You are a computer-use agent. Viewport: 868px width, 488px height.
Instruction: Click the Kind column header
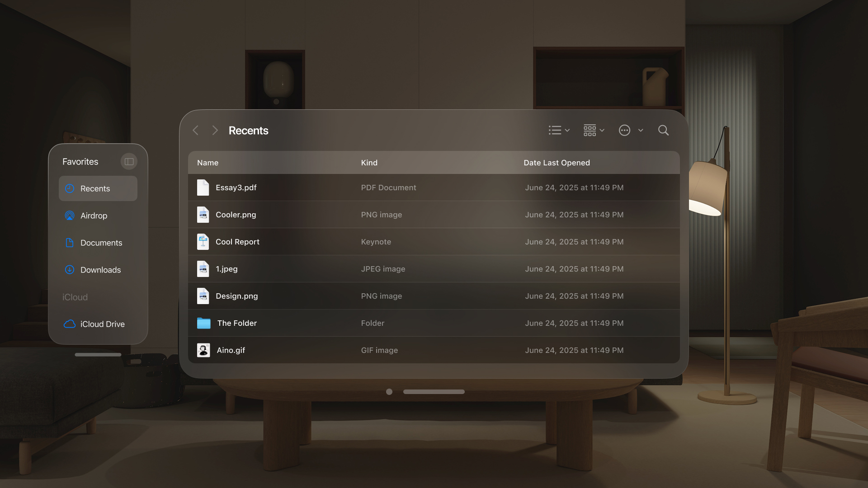click(x=369, y=163)
